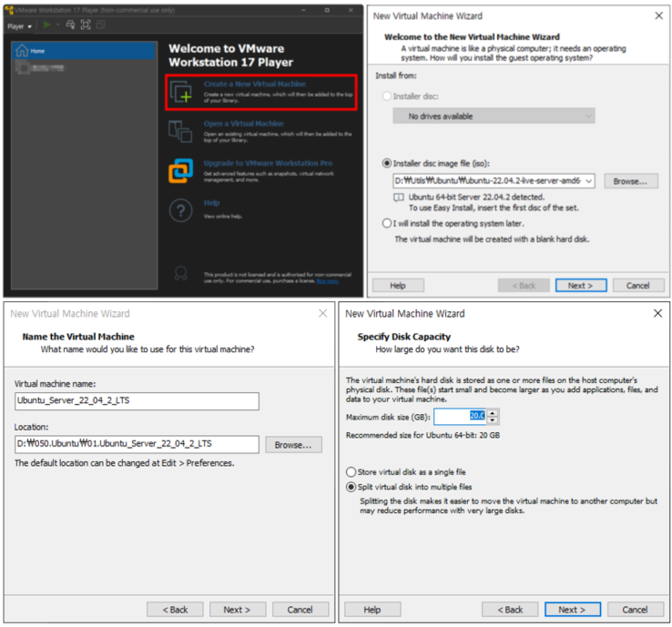Click the Location path field

click(x=137, y=444)
